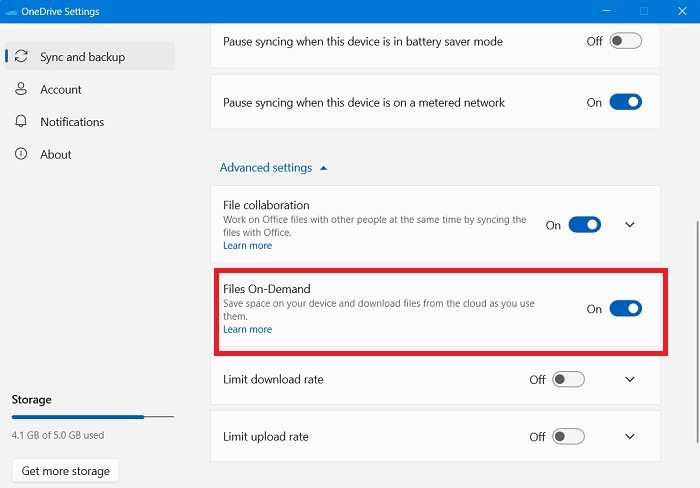The image size is (700, 488).
Task: Disable pause syncing on metered network
Action: pyautogui.click(x=625, y=102)
